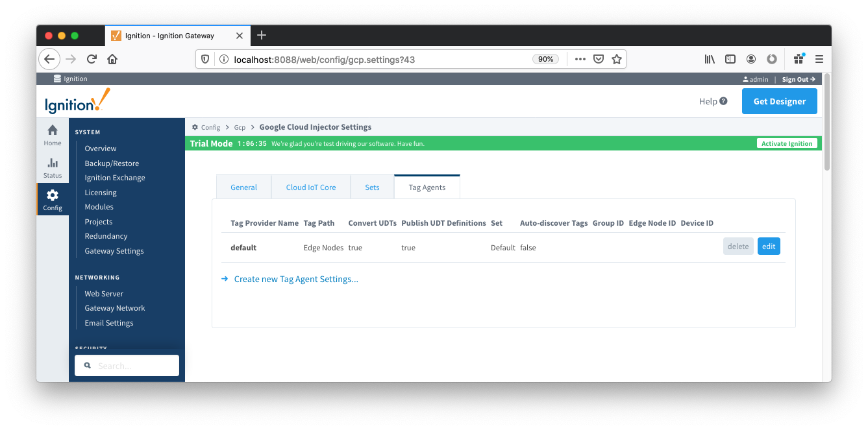Open the Firefox hamburger menu
Image resolution: width=868 pixels, height=430 pixels.
[819, 59]
